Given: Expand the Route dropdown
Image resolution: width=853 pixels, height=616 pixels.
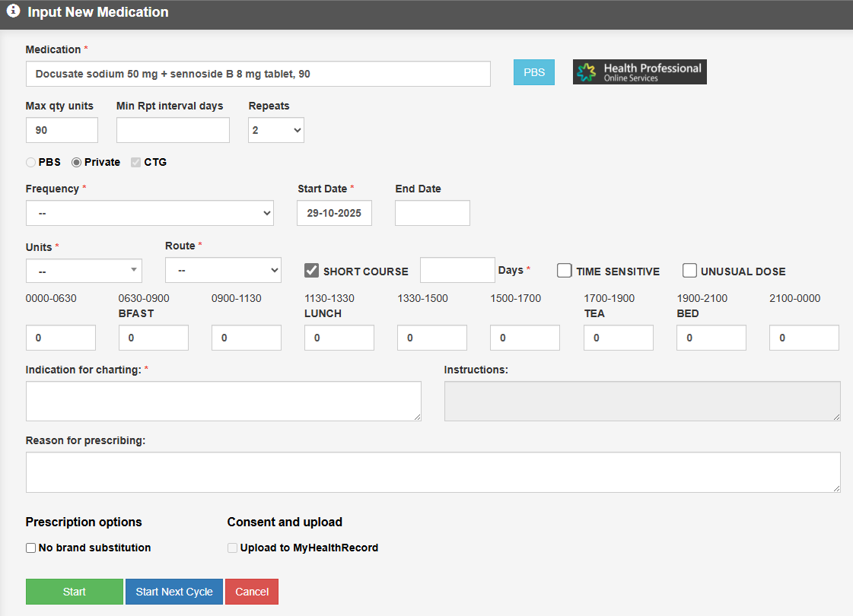Looking at the screenshot, I should 223,270.
